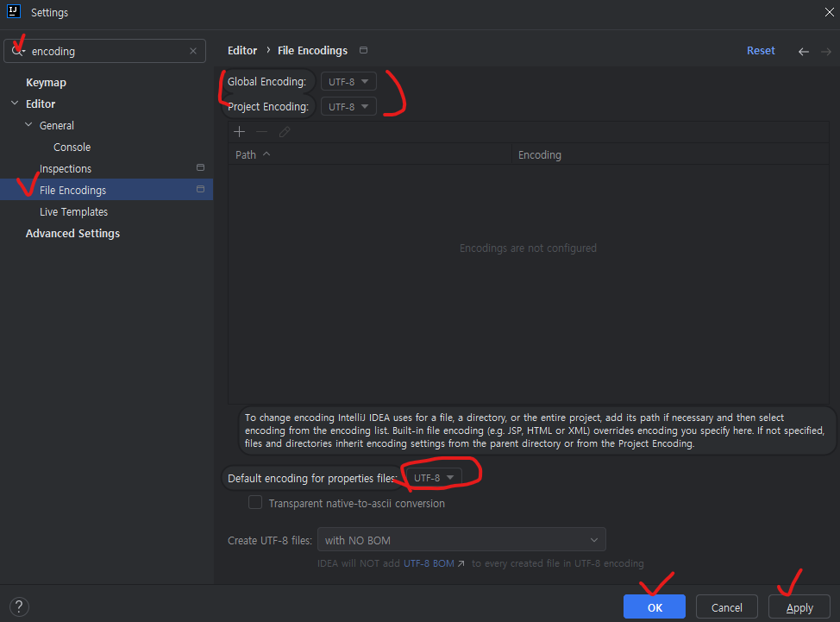Screen dimensions: 840x622
Task: Click the IntelliJ IDEA logo icon
Action: coord(14,12)
